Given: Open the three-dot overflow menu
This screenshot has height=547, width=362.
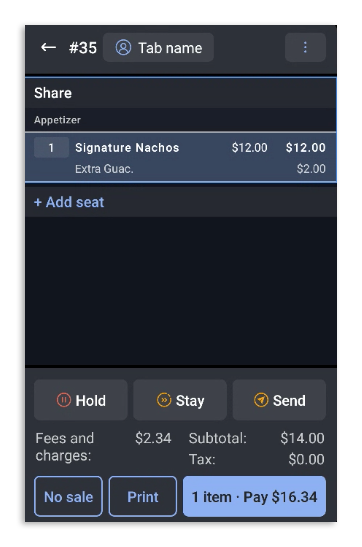Looking at the screenshot, I should click(305, 47).
